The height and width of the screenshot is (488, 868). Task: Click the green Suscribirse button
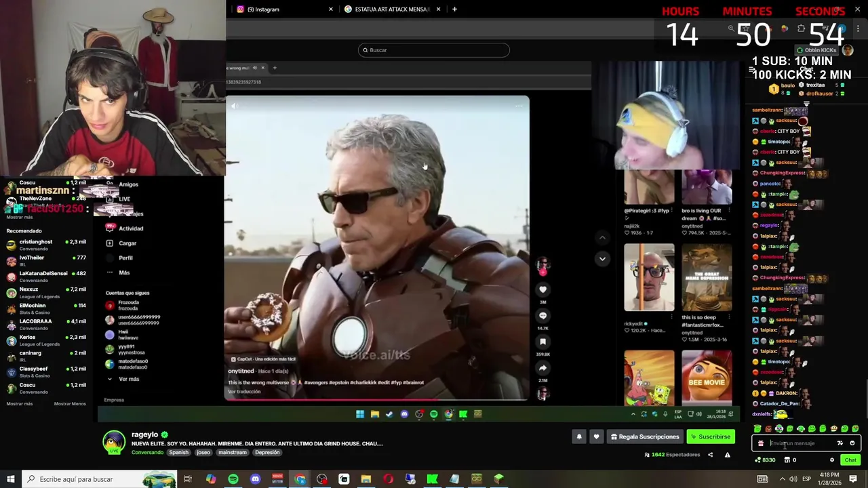tap(711, 437)
